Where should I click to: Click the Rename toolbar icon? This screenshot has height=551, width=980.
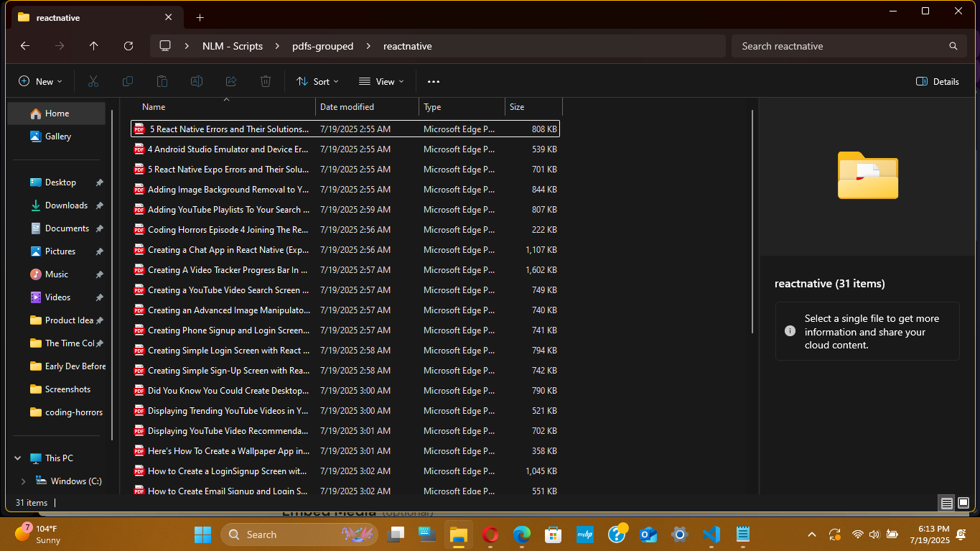tap(196, 81)
